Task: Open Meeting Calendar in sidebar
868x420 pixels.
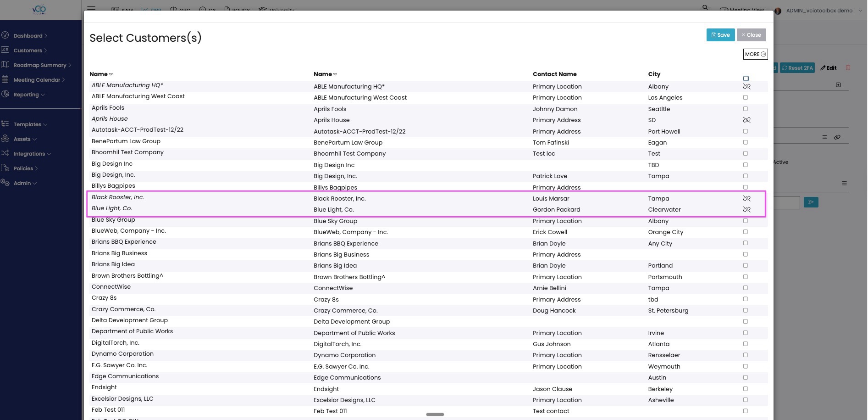Action: (39, 80)
